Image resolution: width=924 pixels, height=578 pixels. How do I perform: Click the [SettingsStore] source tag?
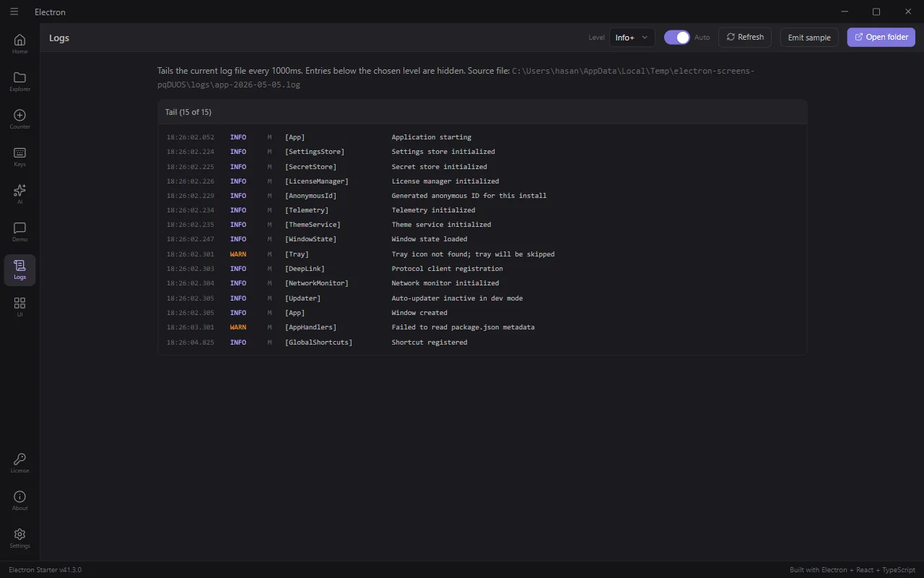point(315,152)
